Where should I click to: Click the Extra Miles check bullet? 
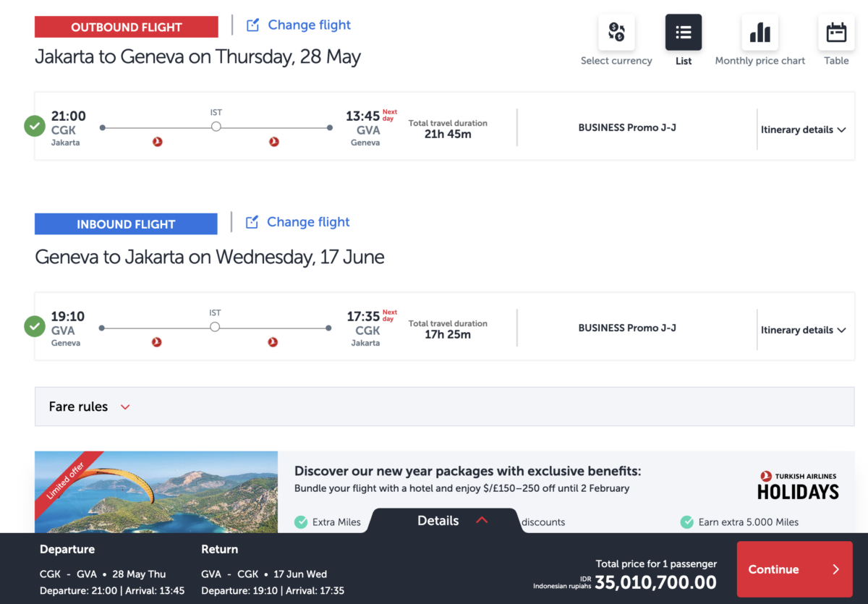point(301,522)
